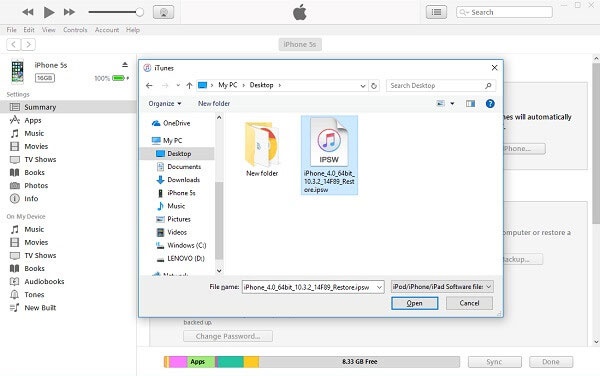This screenshot has width=600, height=376.
Task: Select the iPhone Restore.ipsw file
Action: [329, 155]
